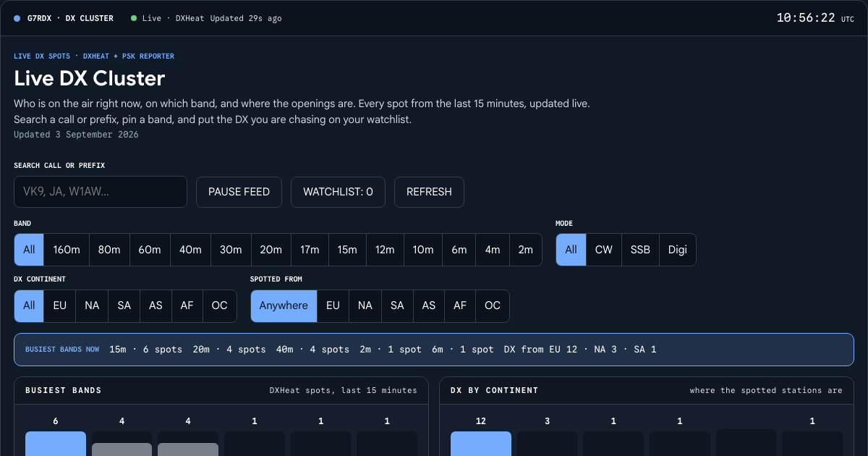Open the Watchlist: 0 button
This screenshot has height=456, width=868.
coord(338,192)
